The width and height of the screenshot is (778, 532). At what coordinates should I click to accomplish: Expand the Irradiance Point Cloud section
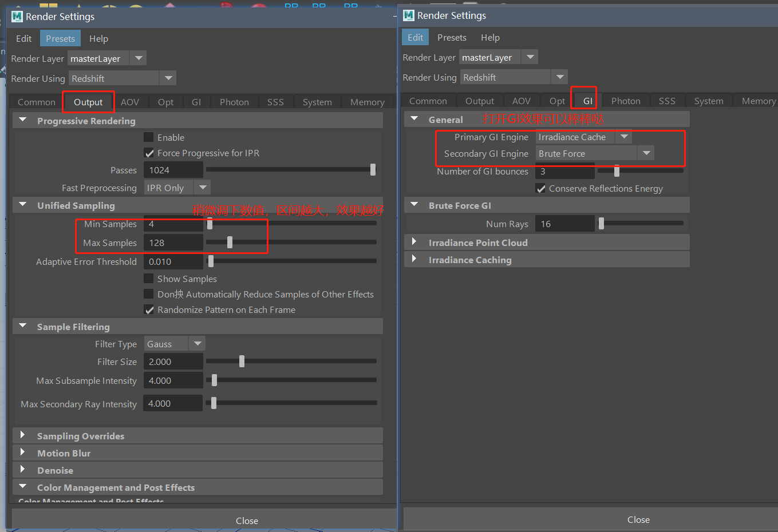414,242
